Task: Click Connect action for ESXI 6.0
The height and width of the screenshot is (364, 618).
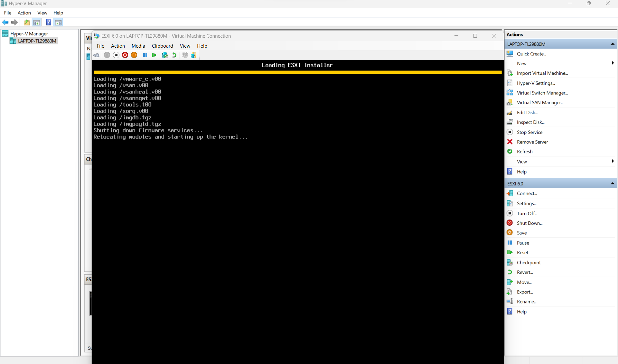Action: 527,193
